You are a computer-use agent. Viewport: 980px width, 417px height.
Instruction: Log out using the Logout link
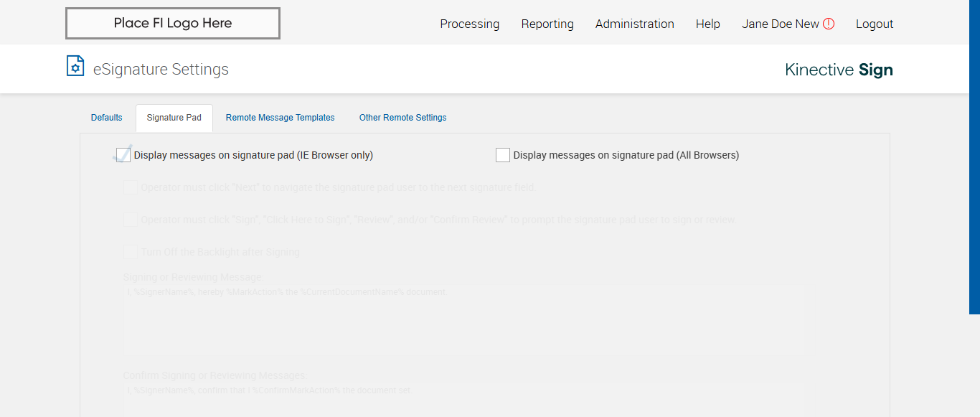(x=875, y=24)
